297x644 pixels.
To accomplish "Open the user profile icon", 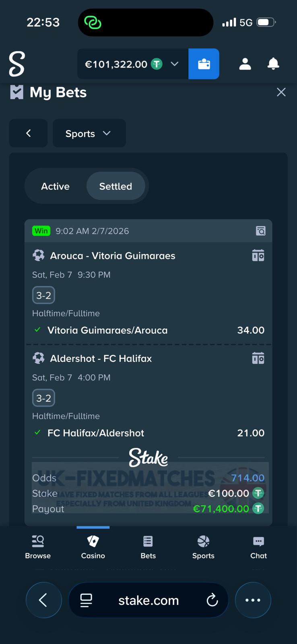I will pos(245,64).
